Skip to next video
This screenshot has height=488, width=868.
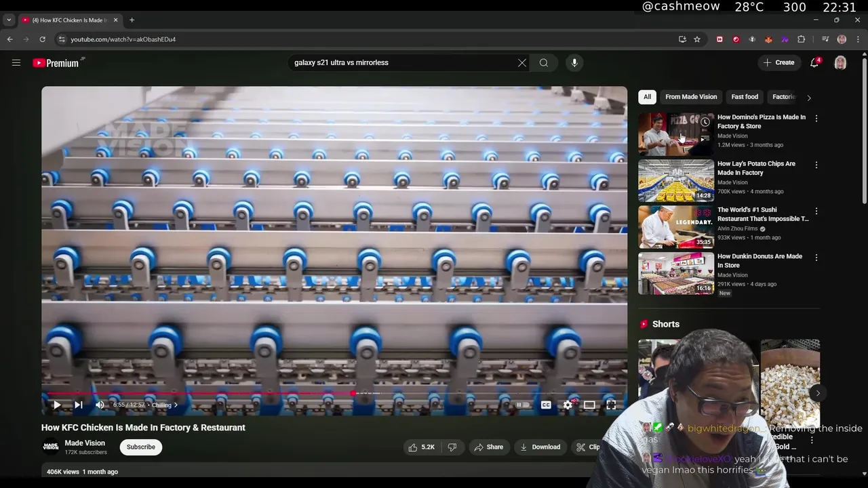79,405
